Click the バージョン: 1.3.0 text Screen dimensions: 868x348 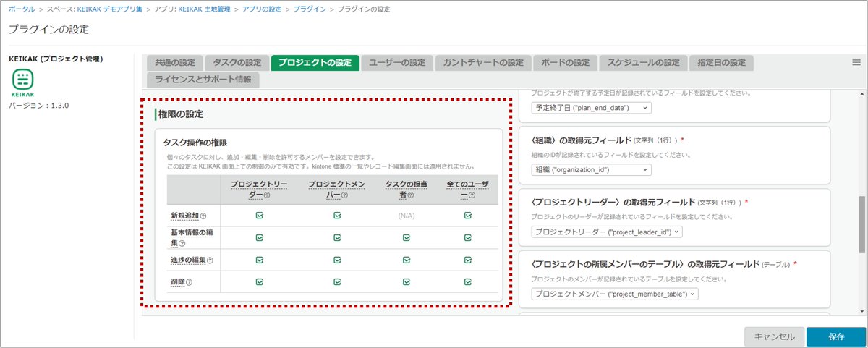[39, 106]
